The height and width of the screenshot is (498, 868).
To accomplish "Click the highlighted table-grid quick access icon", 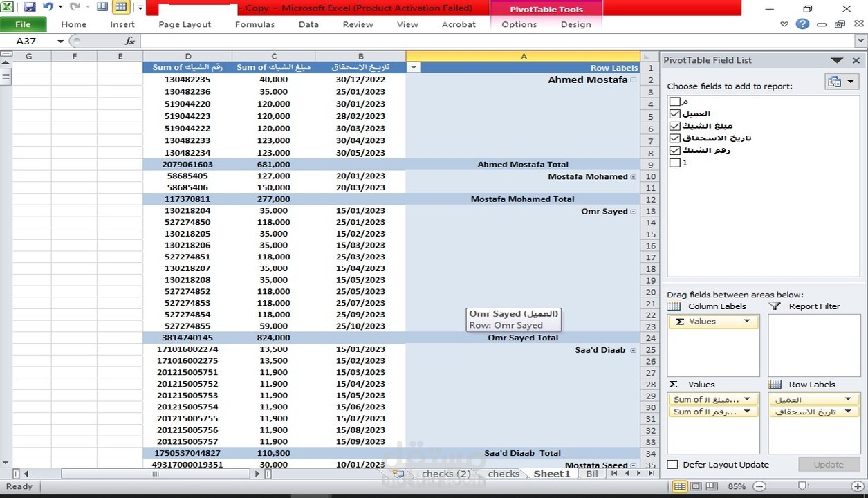I will pos(121,8).
